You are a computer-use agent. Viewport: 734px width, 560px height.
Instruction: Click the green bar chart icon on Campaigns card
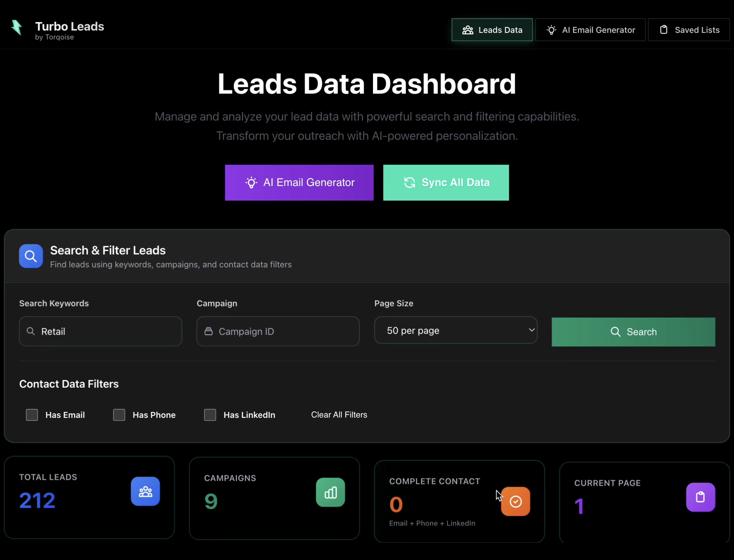tap(330, 492)
